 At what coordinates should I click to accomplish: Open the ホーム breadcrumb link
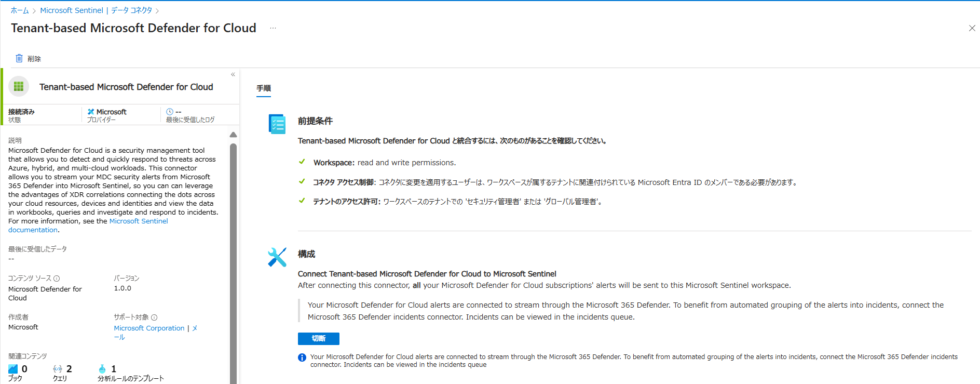[20, 10]
